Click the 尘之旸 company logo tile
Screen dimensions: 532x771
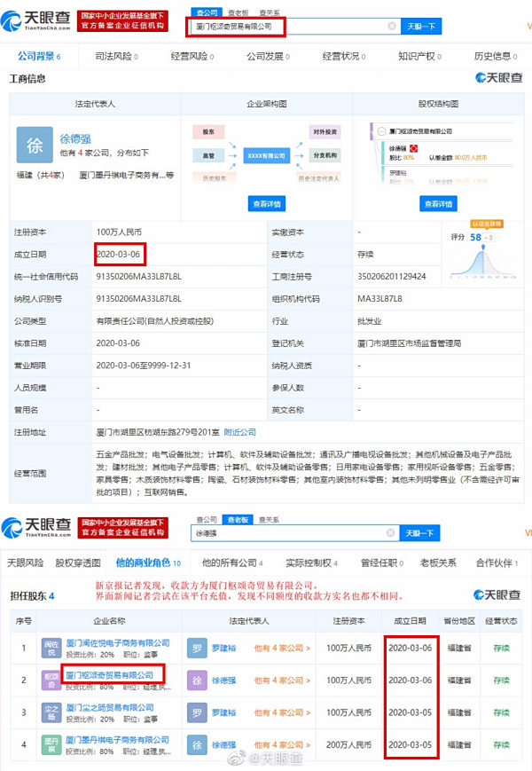tap(51, 712)
